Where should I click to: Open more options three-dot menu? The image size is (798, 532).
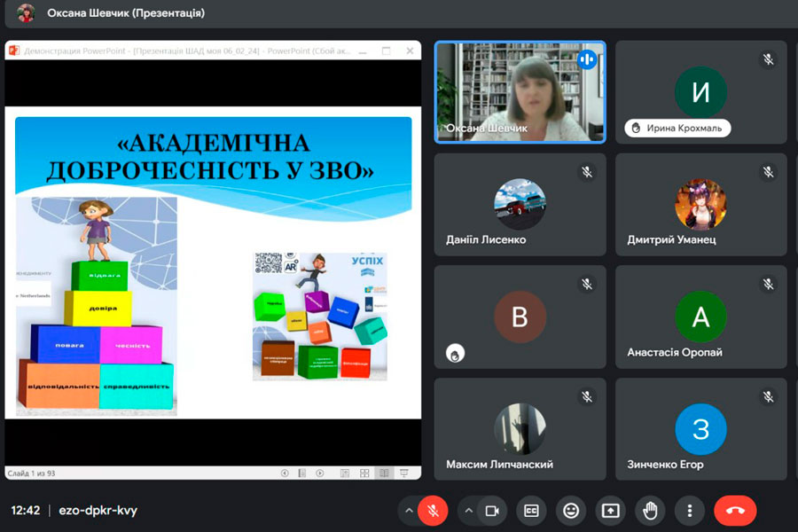coord(689,510)
